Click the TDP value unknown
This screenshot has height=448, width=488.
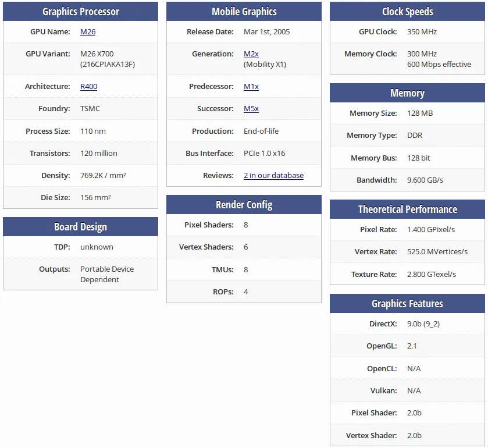97,247
